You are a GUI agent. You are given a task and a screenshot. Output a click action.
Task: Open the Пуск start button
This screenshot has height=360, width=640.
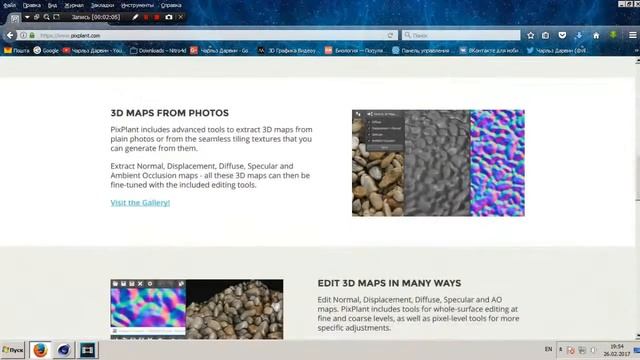pos(13,350)
